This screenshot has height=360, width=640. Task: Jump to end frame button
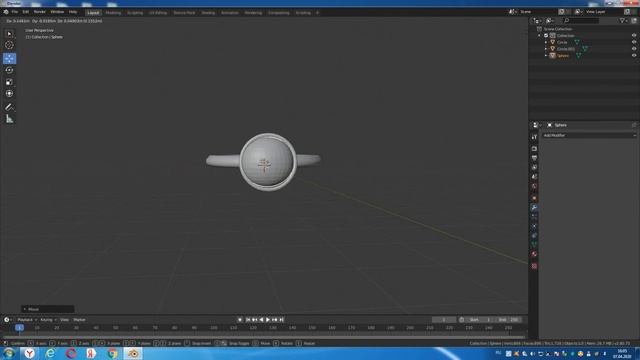click(281, 320)
